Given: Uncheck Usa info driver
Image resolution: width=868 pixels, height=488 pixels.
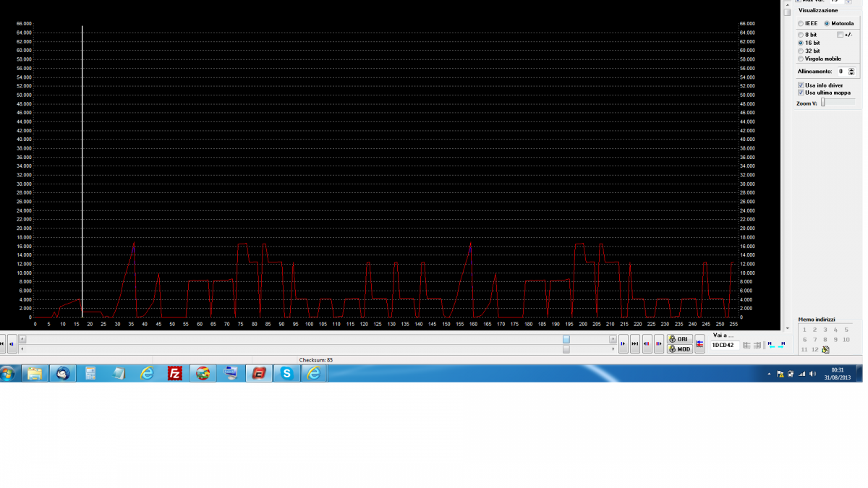Looking at the screenshot, I should [x=801, y=85].
